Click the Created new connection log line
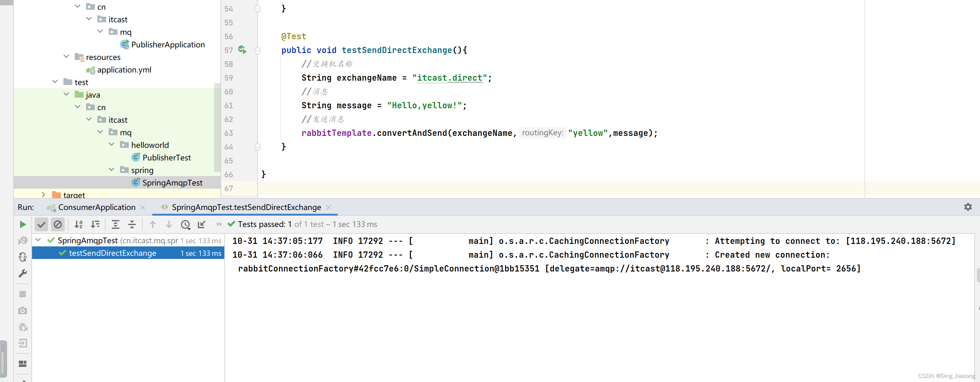The height and width of the screenshot is (382, 980). click(531, 255)
